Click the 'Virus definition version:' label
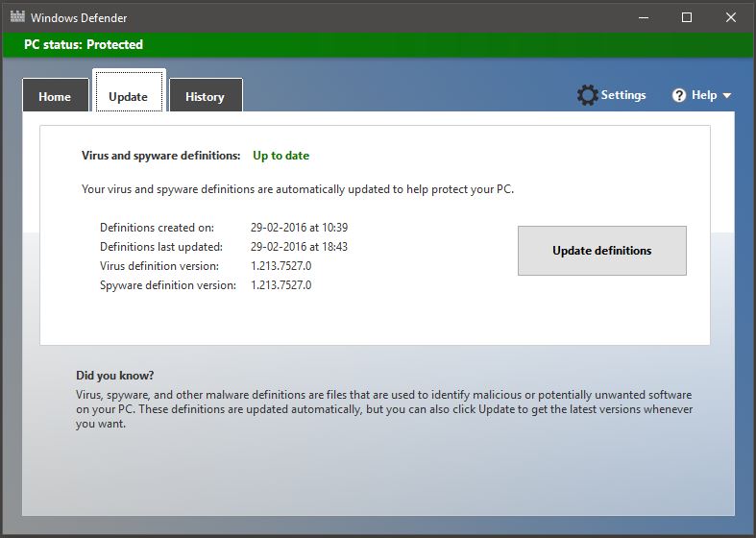Image resolution: width=756 pixels, height=538 pixels. coord(159,266)
